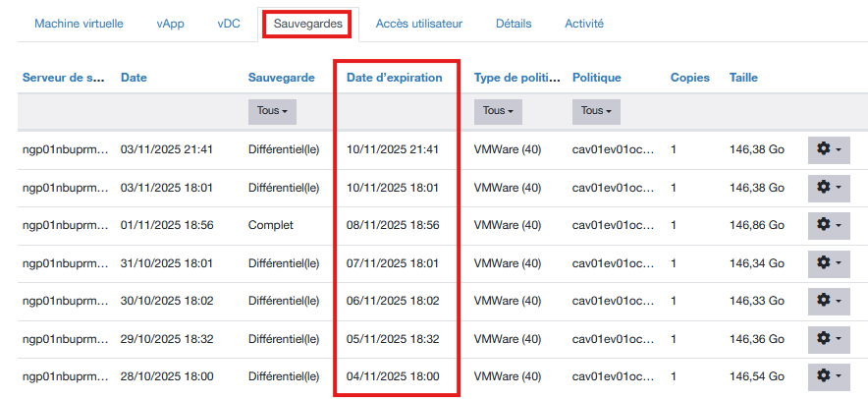Screen dimensions: 868x399
Task: Go to the Détails tab
Action: click(x=515, y=24)
